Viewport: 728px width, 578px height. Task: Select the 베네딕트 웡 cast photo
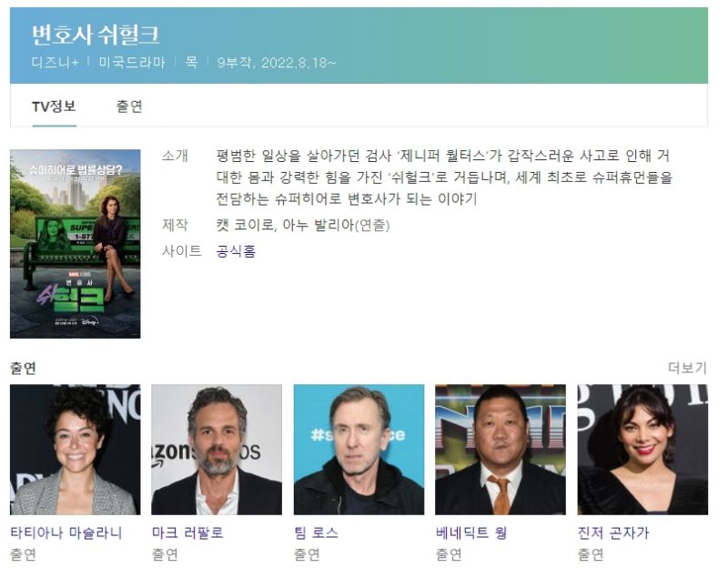[x=500, y=450]
